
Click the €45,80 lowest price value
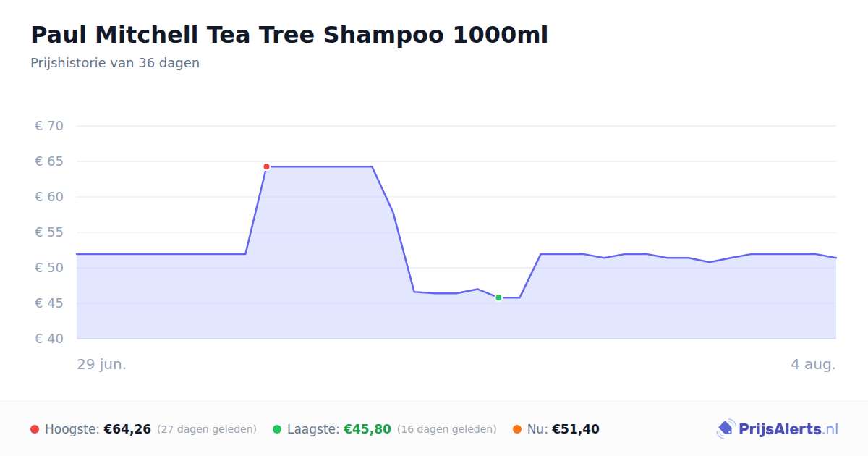(367, 429)
